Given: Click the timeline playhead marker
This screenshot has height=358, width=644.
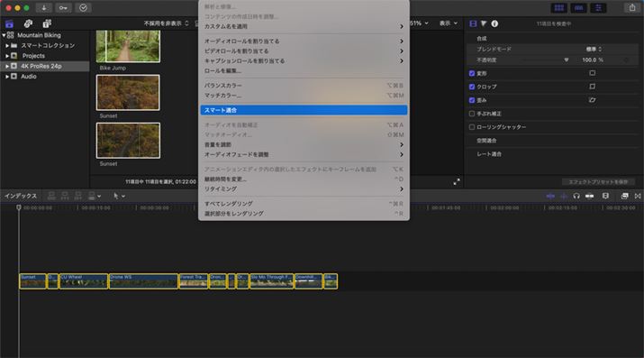Looking at the screenshot, I should tap(19, 207).
